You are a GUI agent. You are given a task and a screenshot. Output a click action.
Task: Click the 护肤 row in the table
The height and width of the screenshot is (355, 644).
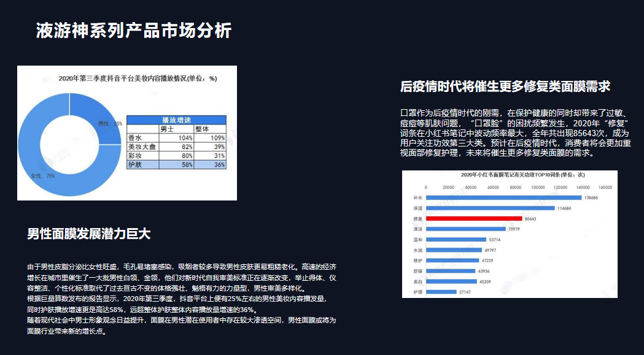(x=176, y=164)
